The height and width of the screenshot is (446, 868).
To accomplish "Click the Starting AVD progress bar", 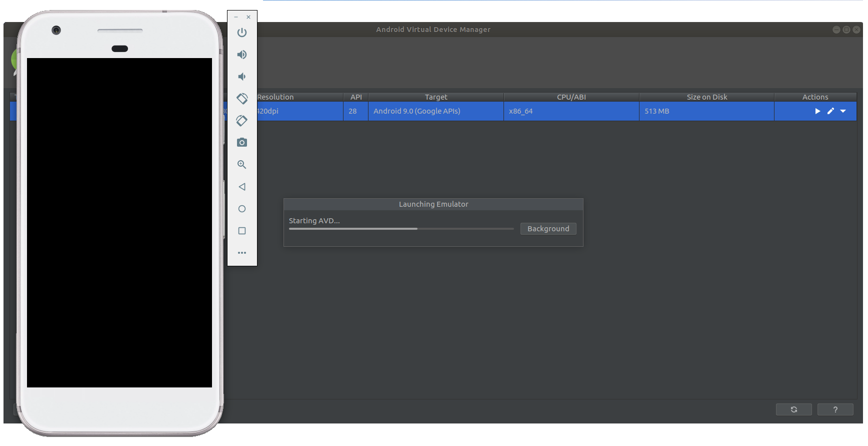I will [x=401, y=229].
